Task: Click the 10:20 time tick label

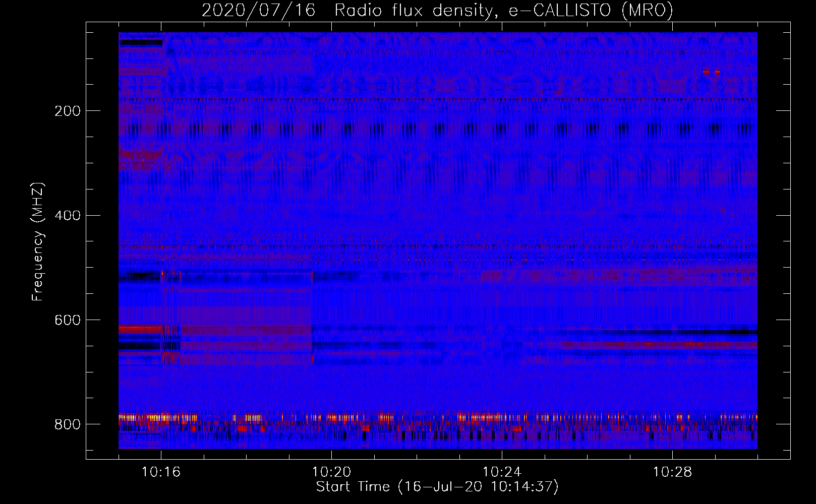Action: click(x=331, y=472)
